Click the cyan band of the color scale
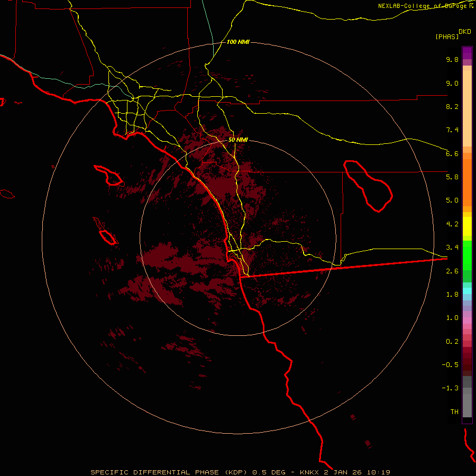Image resolution: width=476 pixels, height=476 pixels. 467,290
